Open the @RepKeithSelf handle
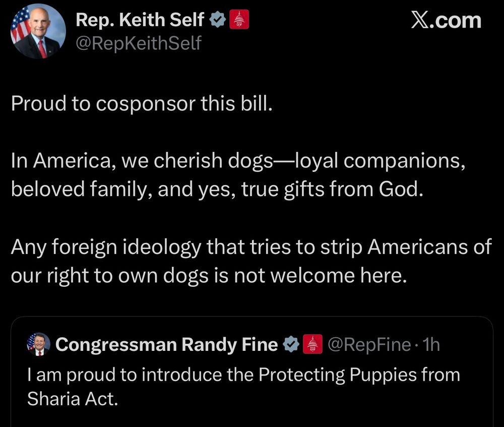 point(138,44)
